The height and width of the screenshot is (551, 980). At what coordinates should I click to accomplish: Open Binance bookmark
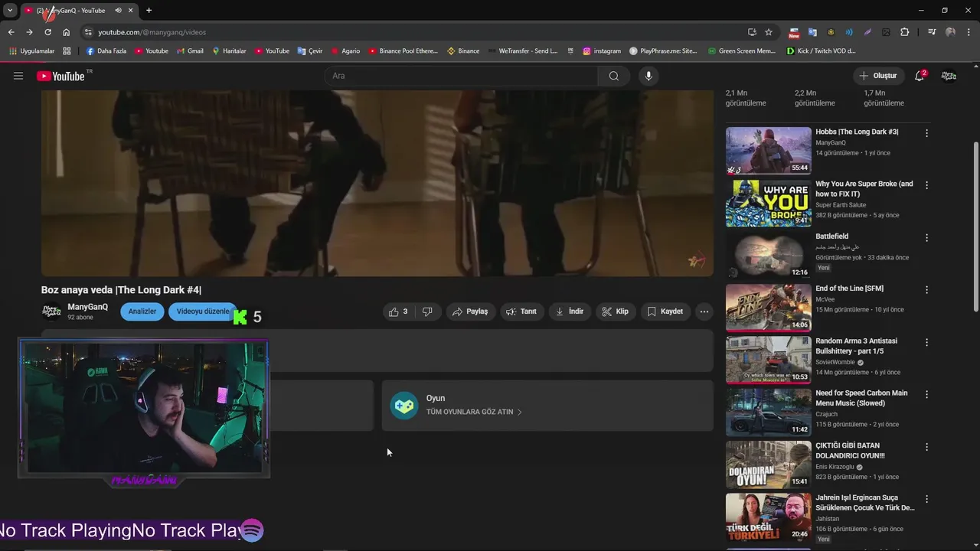point(463,51)
